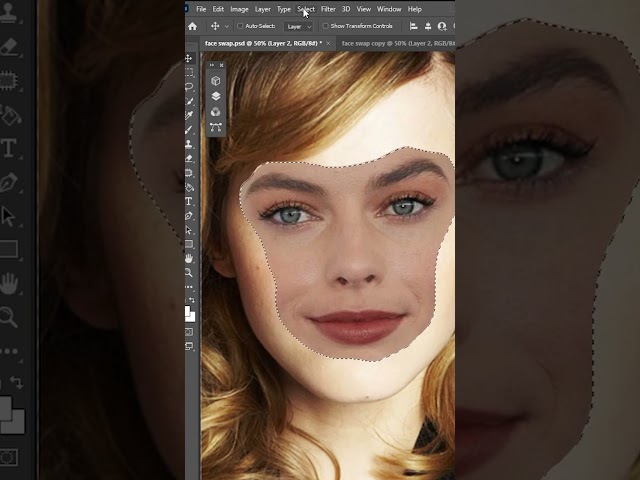Align left edges in options bar

(413, 27)
